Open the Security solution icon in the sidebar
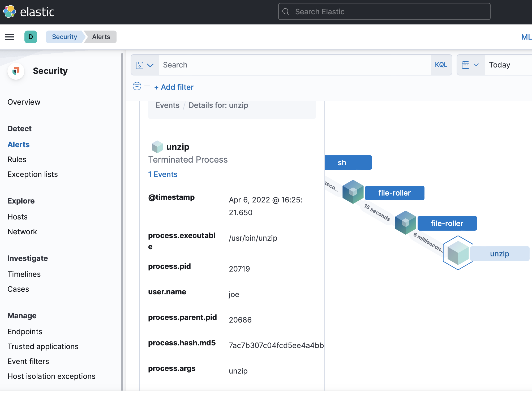The image size is (532, 398). point(16,71)
